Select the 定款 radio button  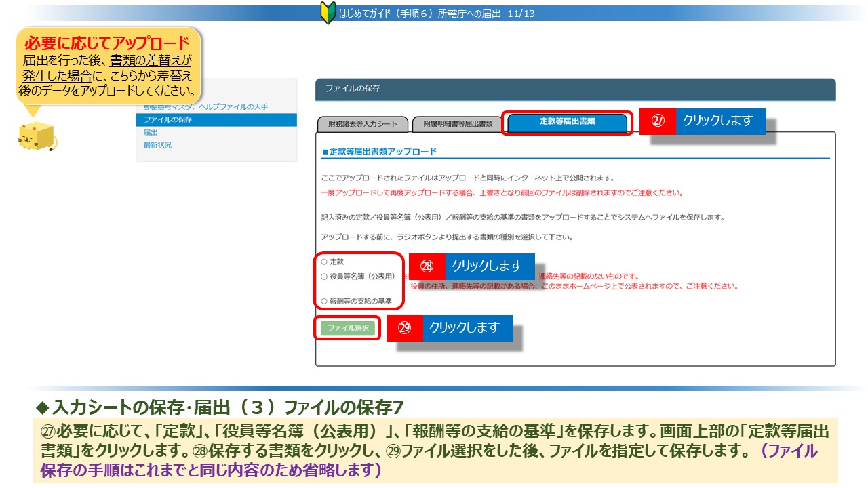(x=324, y=262)
